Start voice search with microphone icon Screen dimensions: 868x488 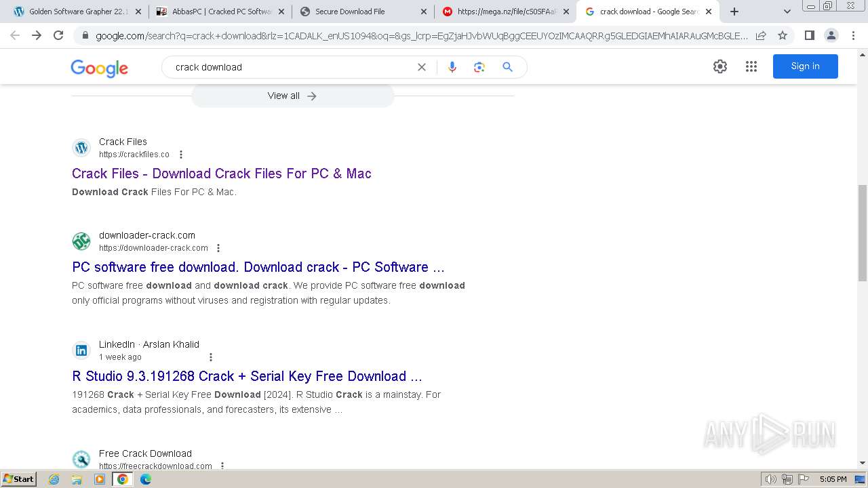(x=452, y=67)
